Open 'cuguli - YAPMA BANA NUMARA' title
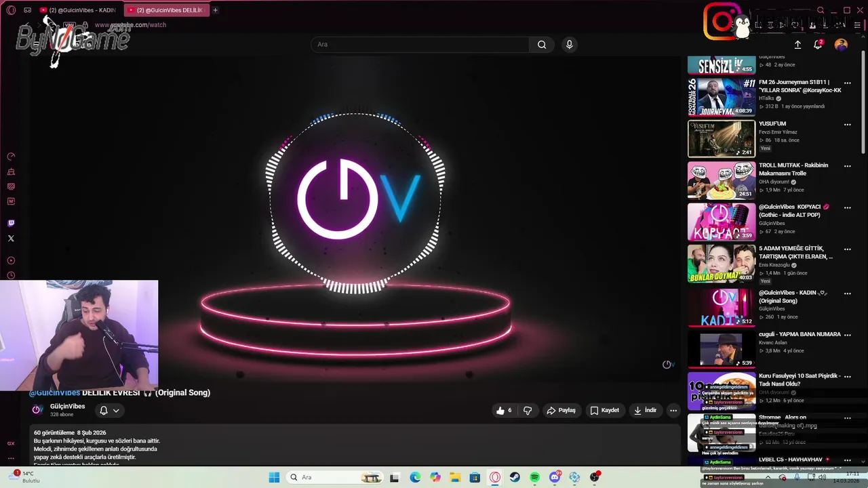The height and width of the screenshot is (488, 868). pyautogui.click(x=800, y=334)
